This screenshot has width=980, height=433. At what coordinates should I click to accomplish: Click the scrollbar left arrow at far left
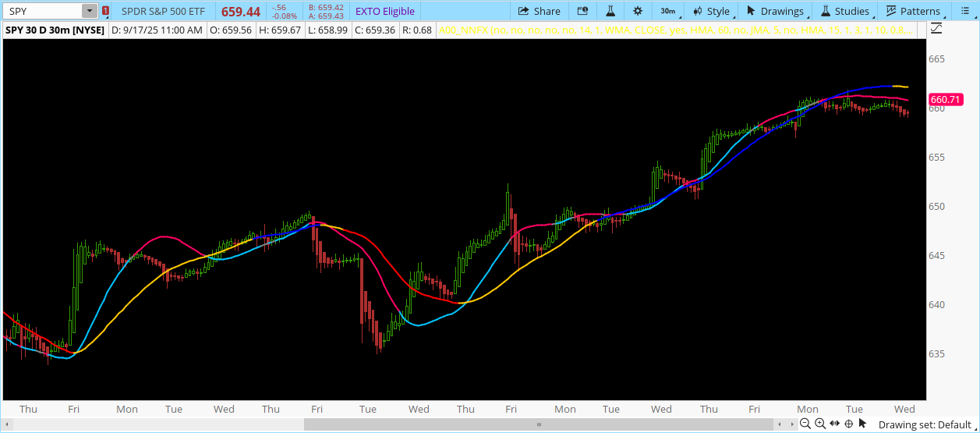pos(8,424)
